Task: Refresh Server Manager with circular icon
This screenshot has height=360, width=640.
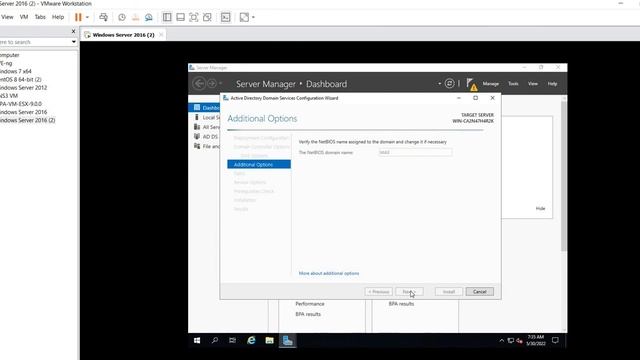Action: coord(449,84)
